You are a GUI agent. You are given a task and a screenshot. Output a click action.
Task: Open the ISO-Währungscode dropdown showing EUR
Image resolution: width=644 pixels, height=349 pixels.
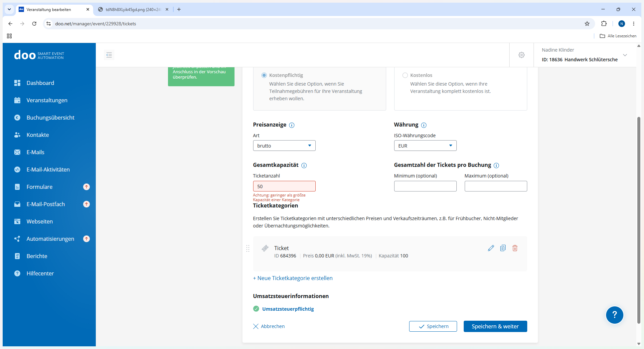click(x=425, y=146)
